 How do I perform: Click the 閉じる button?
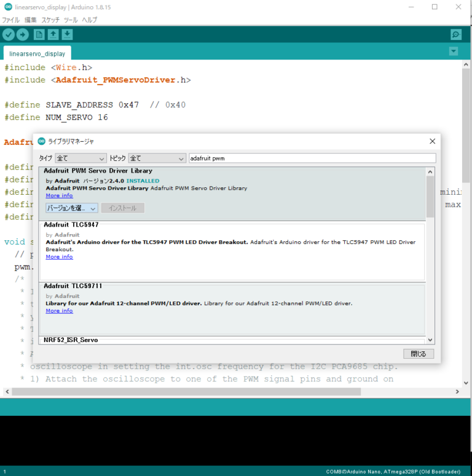[418, 354]
